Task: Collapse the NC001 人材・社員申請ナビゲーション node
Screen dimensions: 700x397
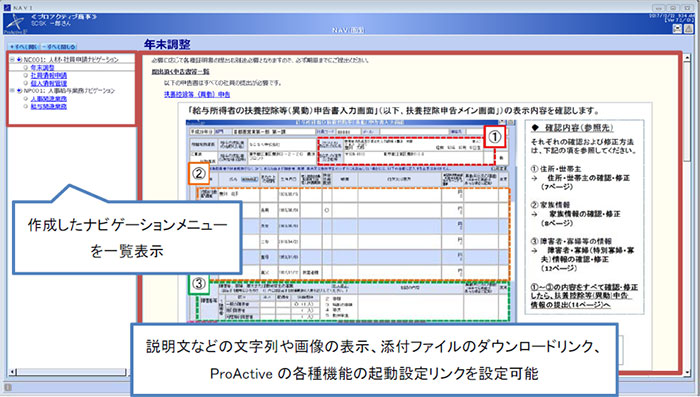Action: click(x=12, y=59)
